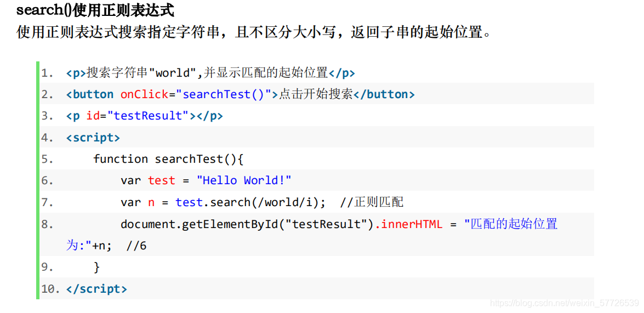The image size is (644, 313).
Task: Click the closing </script> tag on line 10
Action: pos(96,289)
